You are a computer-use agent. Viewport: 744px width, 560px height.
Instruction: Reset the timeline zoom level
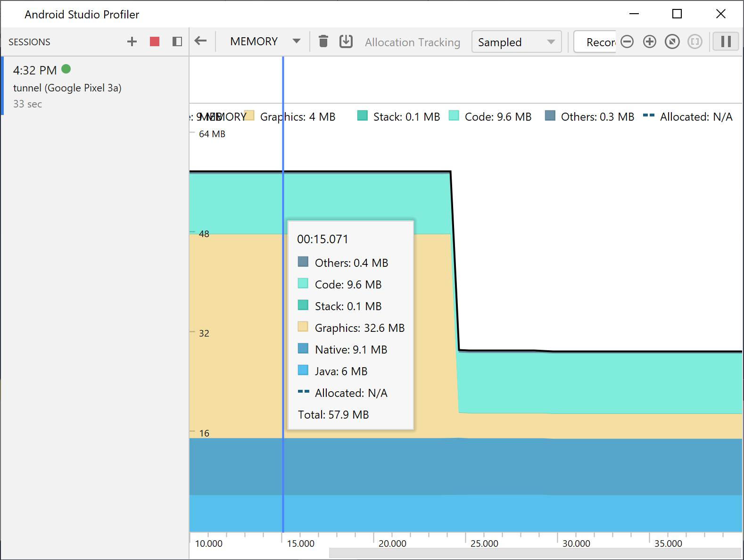pyautogui.click(x=672, y=41)
